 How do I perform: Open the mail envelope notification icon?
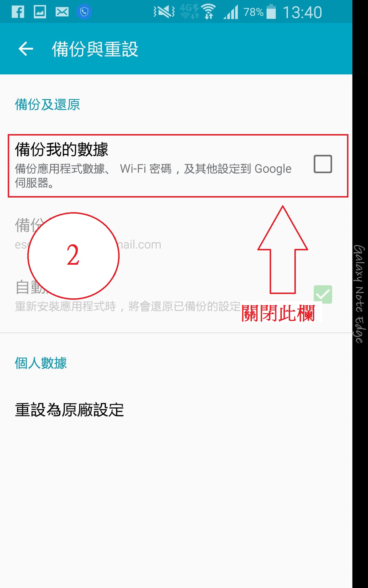pos(62,12)
